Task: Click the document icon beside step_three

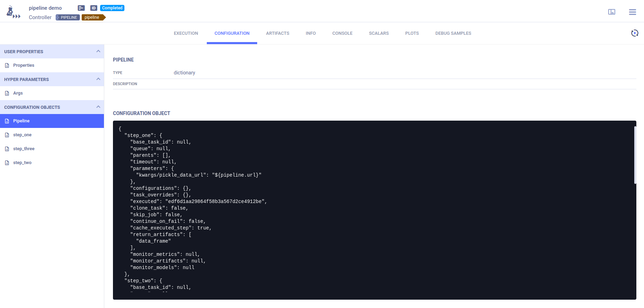Action: click(7, 149)
